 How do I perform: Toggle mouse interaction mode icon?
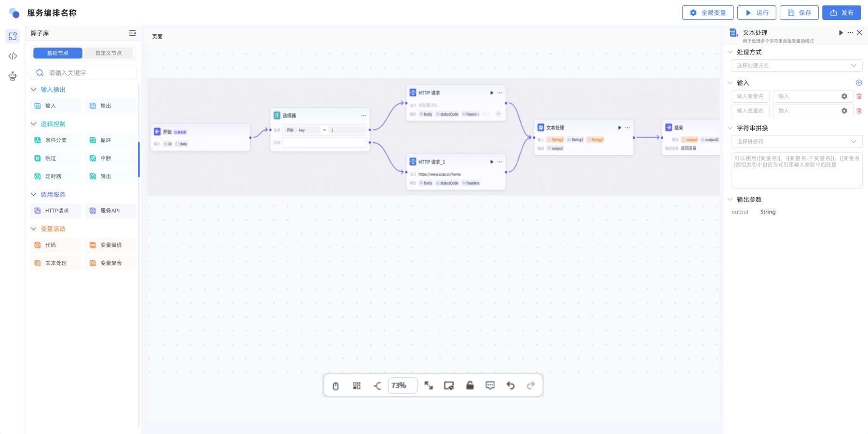coord(336,386)
